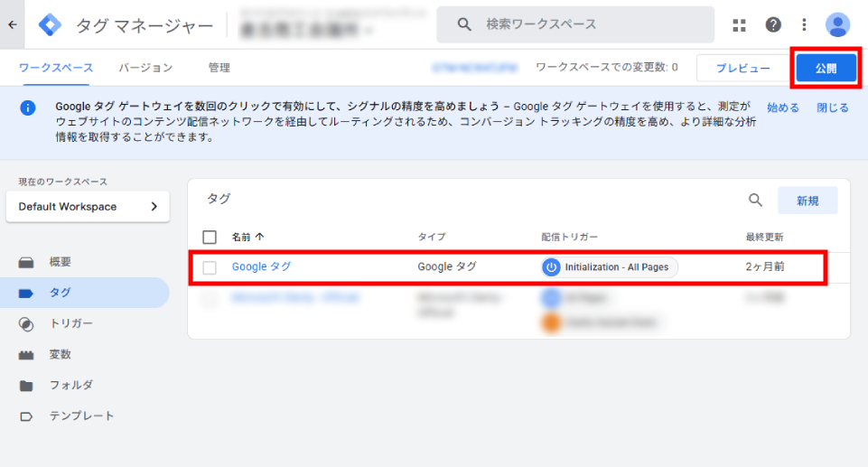Click the Initialization - All Pages trigger chip

tap(610, 267)
